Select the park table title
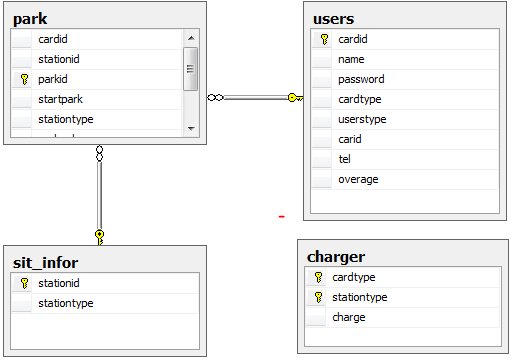Viewport: 513px width, 362px height. tap(30, 19)
